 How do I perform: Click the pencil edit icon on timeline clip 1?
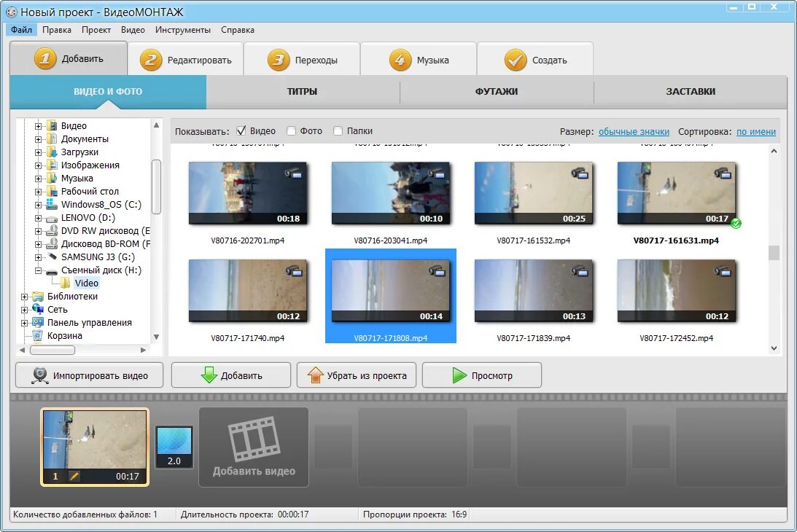point(74,476)
